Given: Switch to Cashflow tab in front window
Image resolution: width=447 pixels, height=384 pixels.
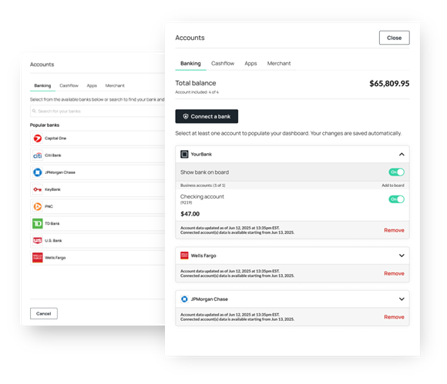Looking at the screenshot, I should point(223,63).
